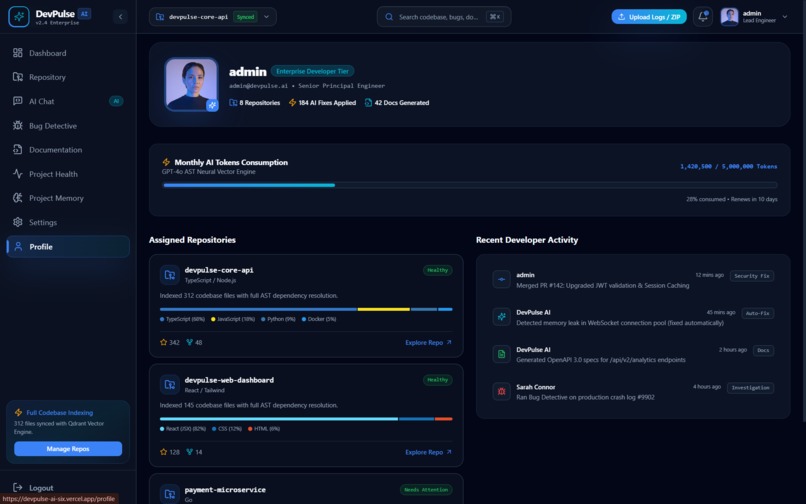Click the document icon for OpenAPI specs activity
Image resolution: width=806 pixels, height=504 pixels.
pos(501,354)
